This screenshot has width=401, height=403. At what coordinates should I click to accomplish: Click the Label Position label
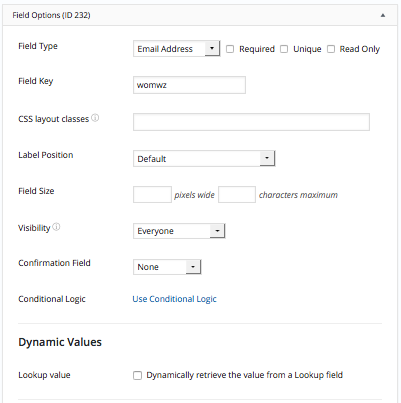click(x=46, y=155)
